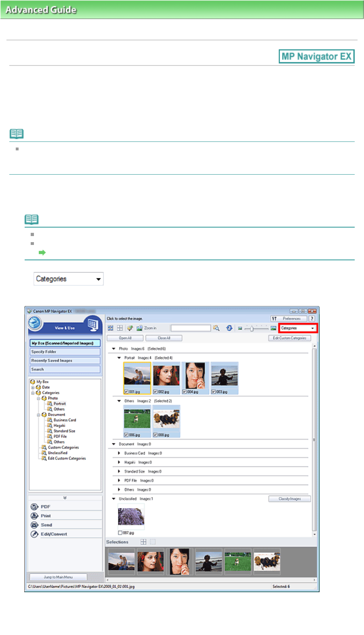364x635 pixels.
Task: Select Unclassified in the folder tree
Action: pos(58,453)
